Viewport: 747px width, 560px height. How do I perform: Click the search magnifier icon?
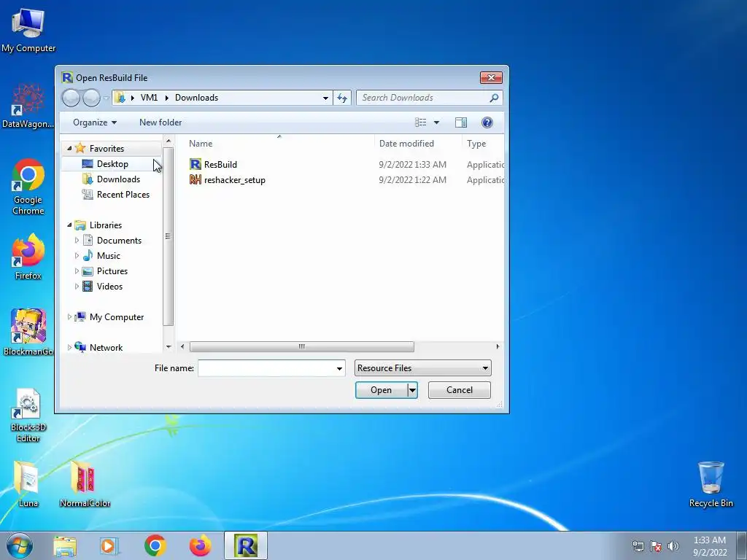pos(494,98)
